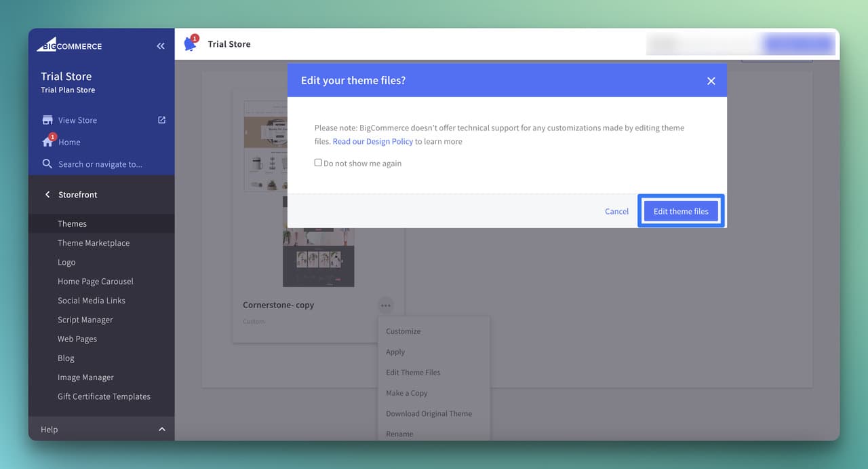
Task: Click the Home house icon
Action: coord(47,142)
